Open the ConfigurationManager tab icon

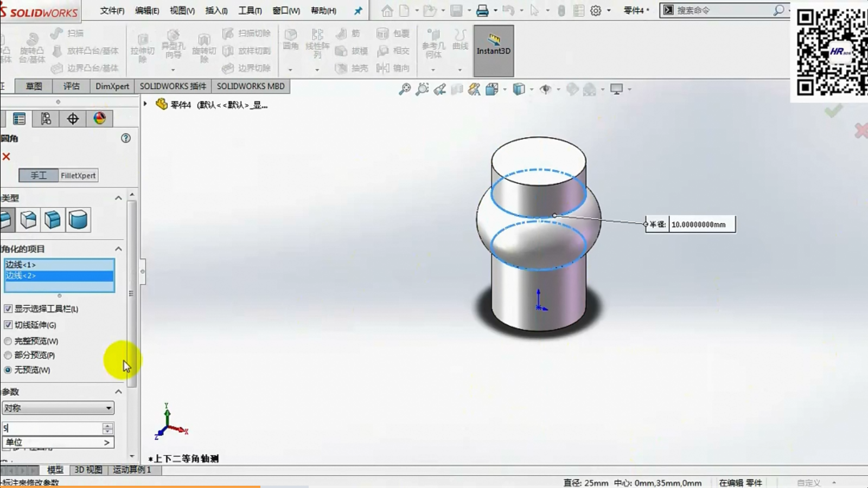[46, 119]
